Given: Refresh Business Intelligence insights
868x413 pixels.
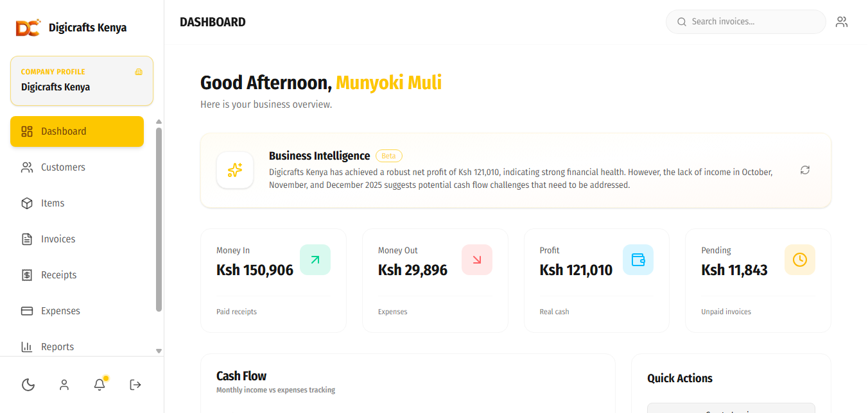Looking at the screenshot, I should pos(805,170).
